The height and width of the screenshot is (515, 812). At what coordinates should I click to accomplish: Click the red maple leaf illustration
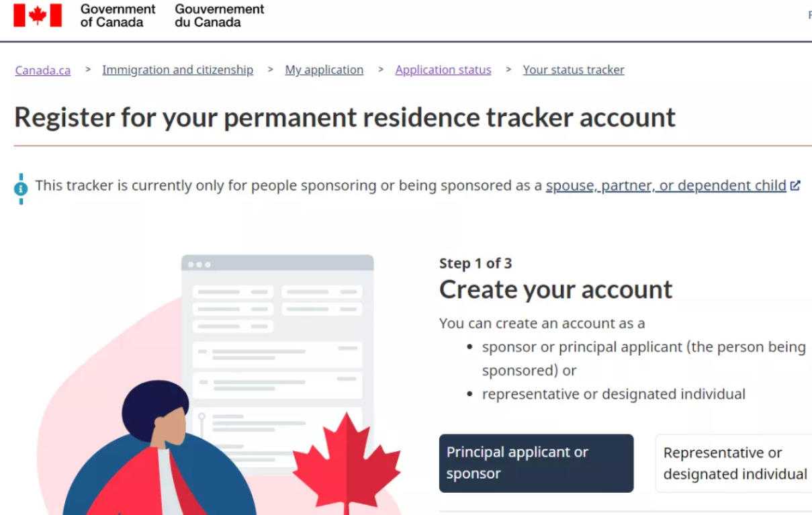coord(347,461)
